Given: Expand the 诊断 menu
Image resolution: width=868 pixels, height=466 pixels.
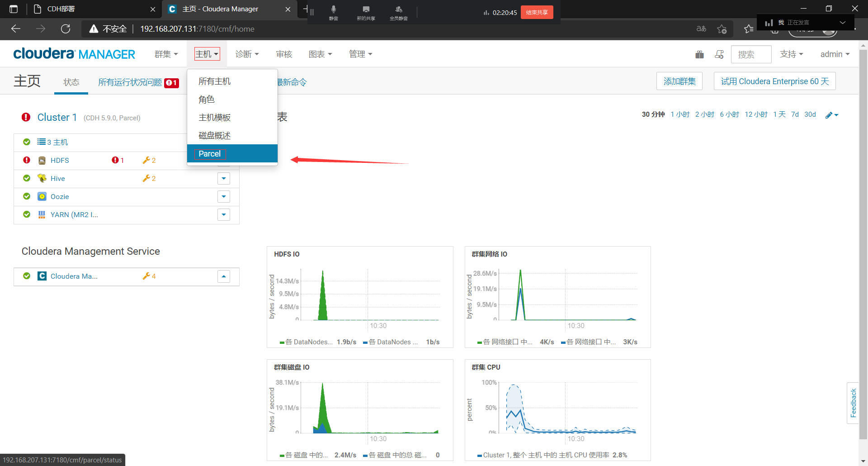Looking at the screenshot, I should click(247, 54).
